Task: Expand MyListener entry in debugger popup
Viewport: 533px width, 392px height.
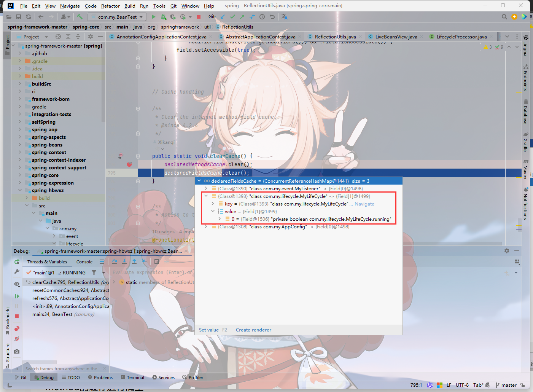Action: (x=206, y=188)
